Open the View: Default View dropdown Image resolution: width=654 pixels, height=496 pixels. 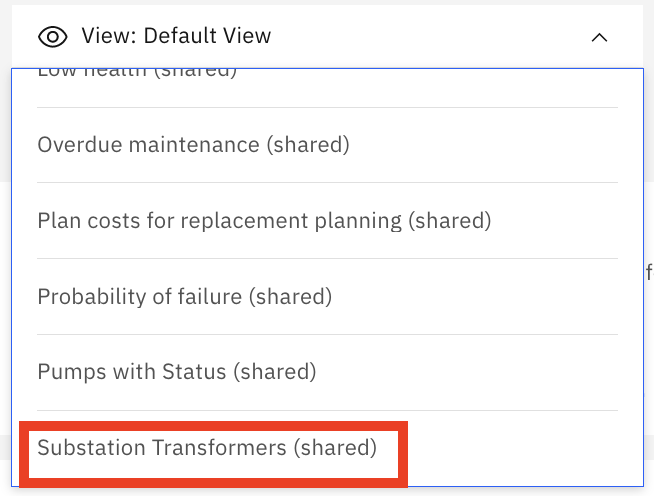pos(327,37)
